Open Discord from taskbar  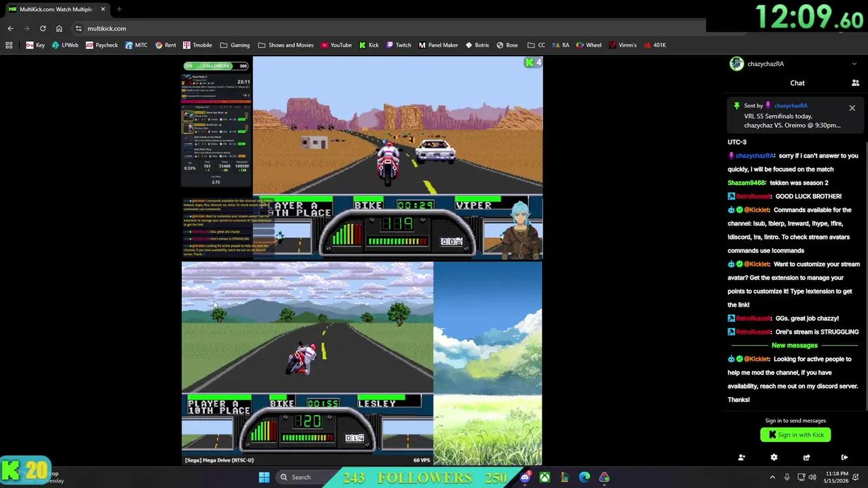pyautogui.click(x=525, y=477)
